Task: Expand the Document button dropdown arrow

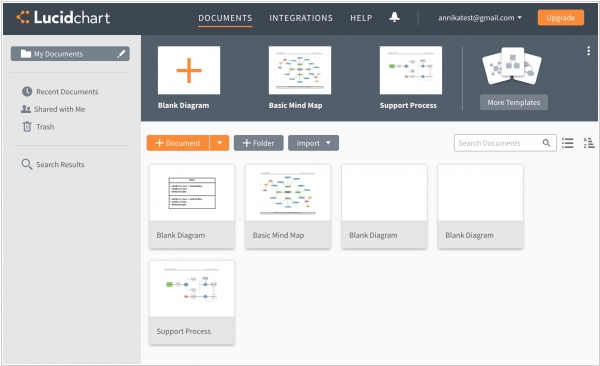Action: pyautogui.click(x=219, y=143)
